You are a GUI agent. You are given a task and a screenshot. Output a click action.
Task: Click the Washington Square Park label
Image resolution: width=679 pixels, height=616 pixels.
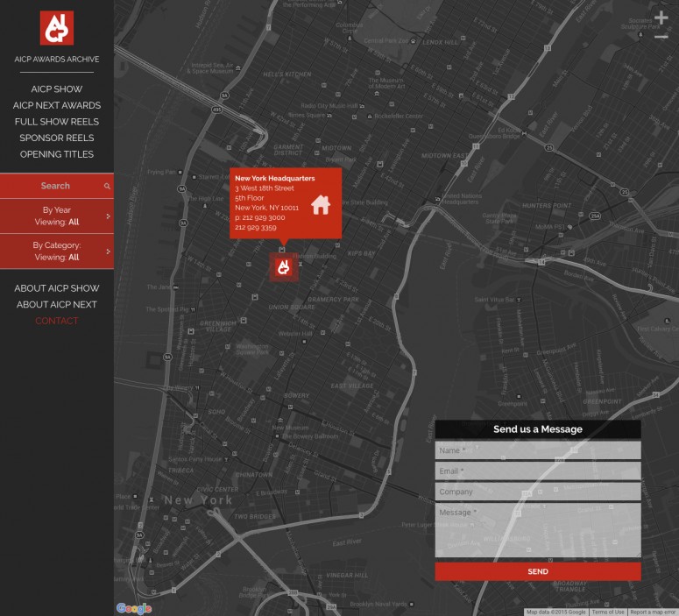pyautogui.click(x=252, y=349)
